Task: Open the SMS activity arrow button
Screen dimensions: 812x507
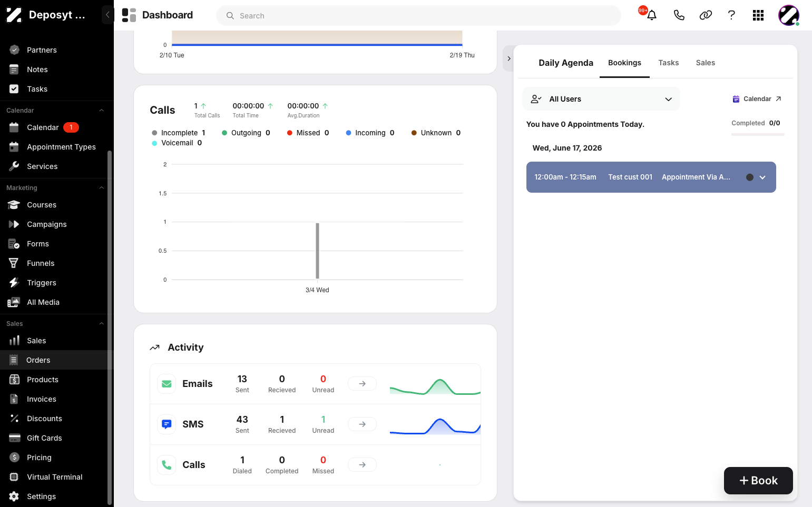Action: 362,424
